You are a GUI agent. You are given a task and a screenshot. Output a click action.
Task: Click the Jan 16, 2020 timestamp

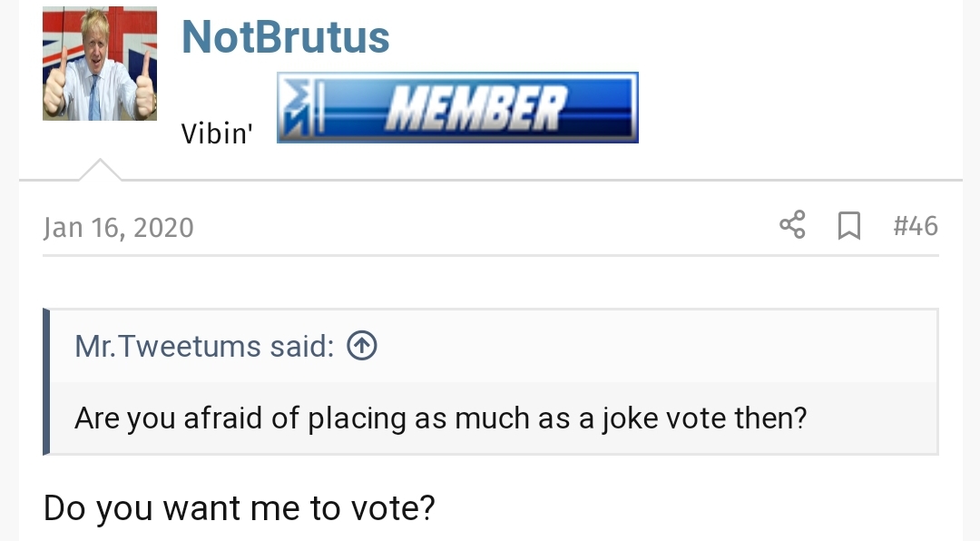click(118, 227)
